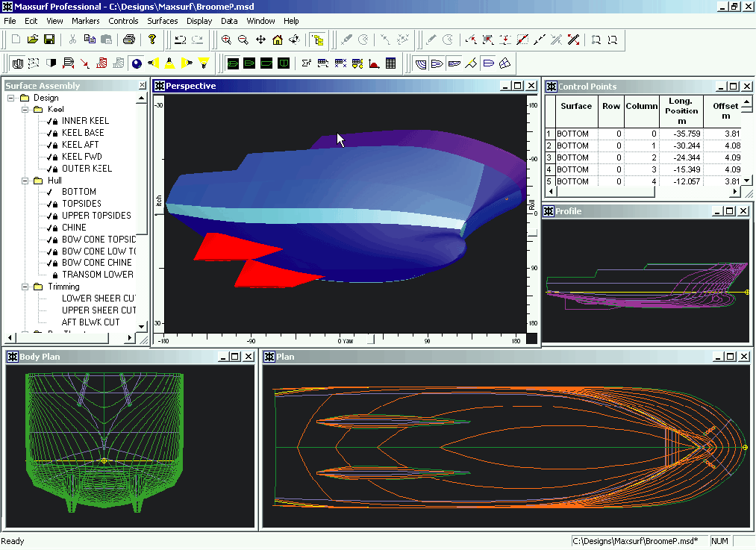Toggle visibility checkmark for INNER KEEL
Viewport: 756px width, 550px height.
tap(49, 121)
